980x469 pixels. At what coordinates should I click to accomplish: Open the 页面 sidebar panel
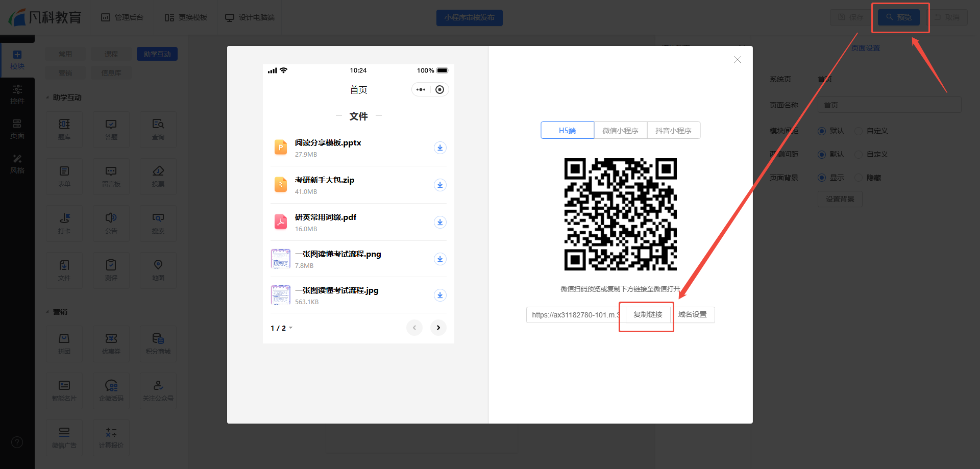(x=17, y=130)
